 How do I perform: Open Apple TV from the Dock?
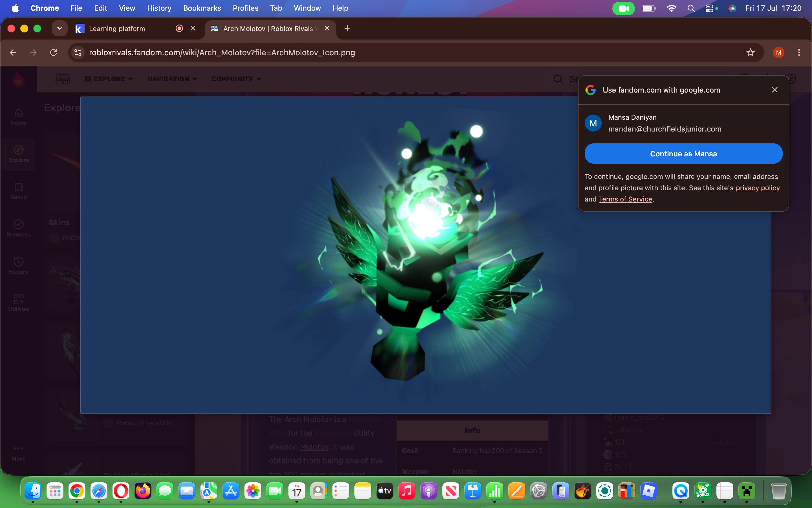coord(385,491)
